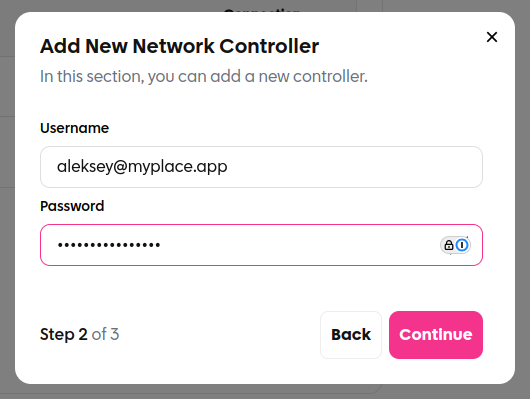Focus the Password input field

(261, 245)
